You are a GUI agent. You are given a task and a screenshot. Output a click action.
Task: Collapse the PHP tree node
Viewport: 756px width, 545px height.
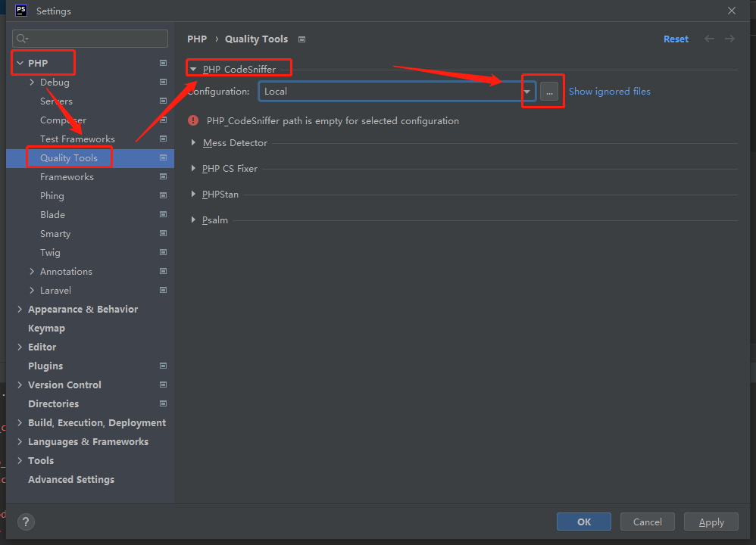pos(20,63)
